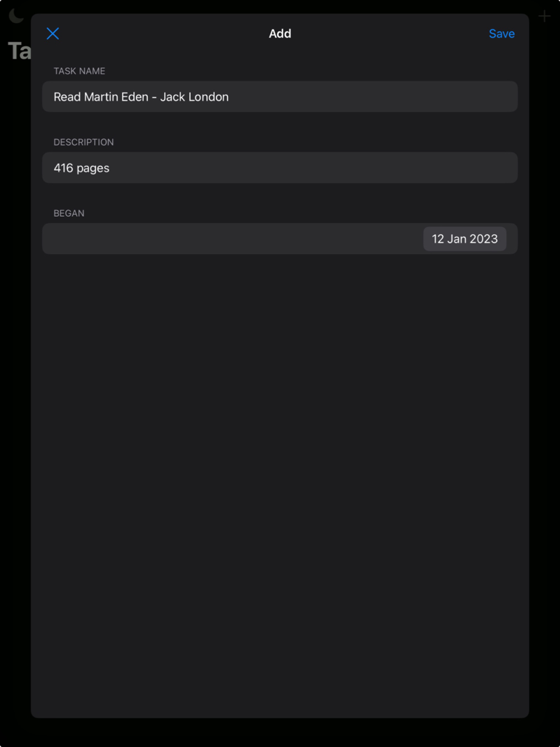Dismiss the sheet via the dimmed background below it
Screen dimensions: 560x747
[280, 732]
